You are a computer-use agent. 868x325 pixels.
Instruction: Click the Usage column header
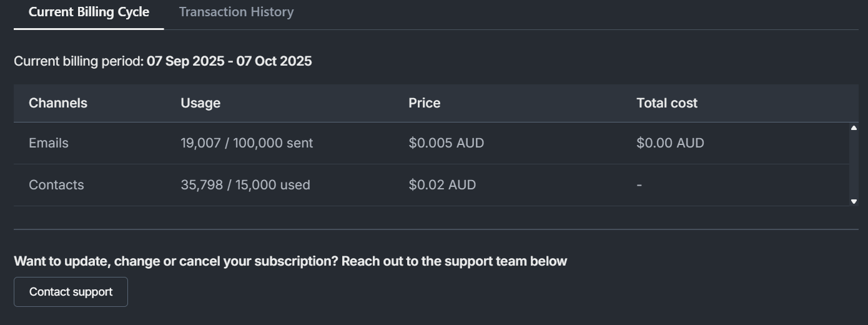pos(200,103)
